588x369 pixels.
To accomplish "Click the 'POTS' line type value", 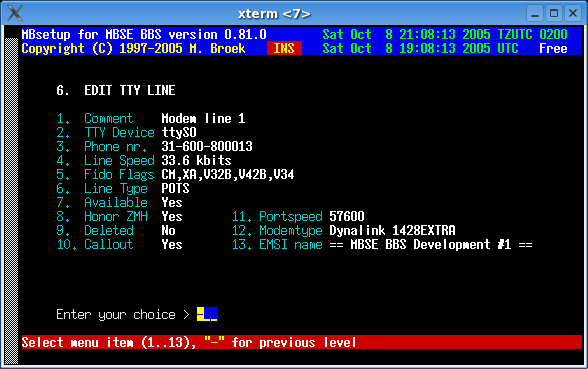I will pos(175,189).
